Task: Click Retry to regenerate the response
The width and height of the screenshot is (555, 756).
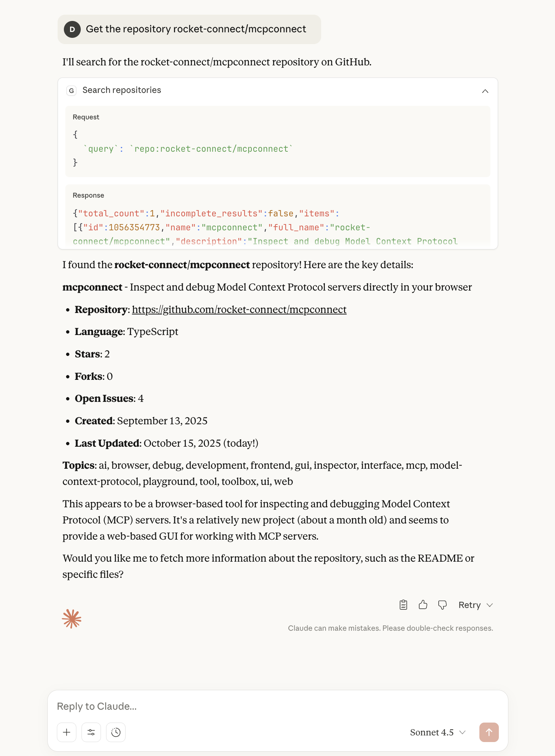Action: (470, 605)
